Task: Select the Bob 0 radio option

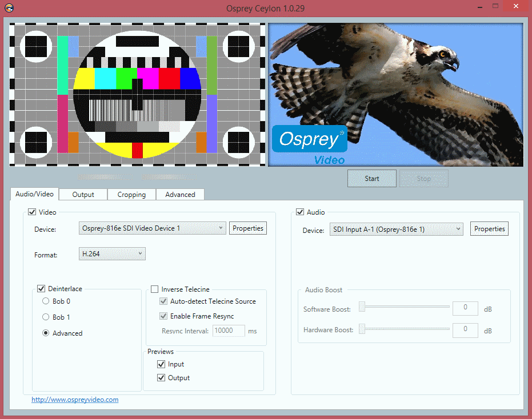Action: coord(46,301)
